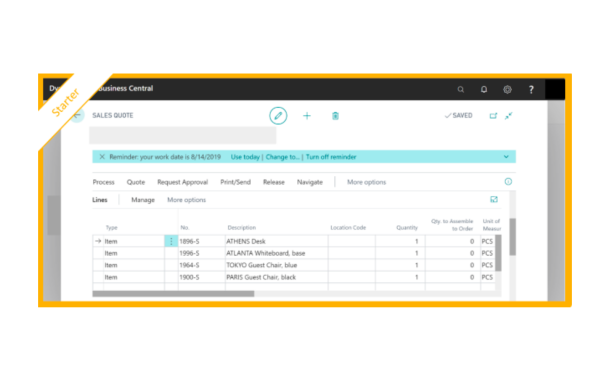The height and width of the screenshot is (381, 610).
Task: Click the Lines section heading
Action: [x=100, y=200]
